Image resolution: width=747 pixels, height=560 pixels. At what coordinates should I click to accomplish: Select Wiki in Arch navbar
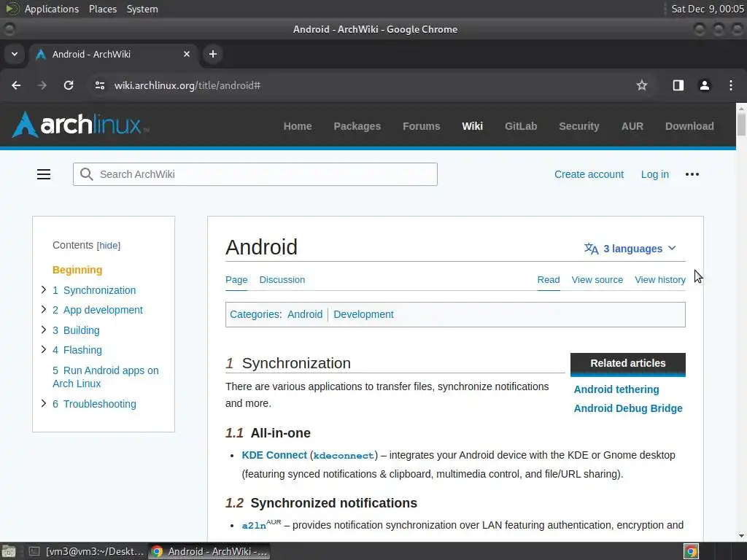click(473, 126)
